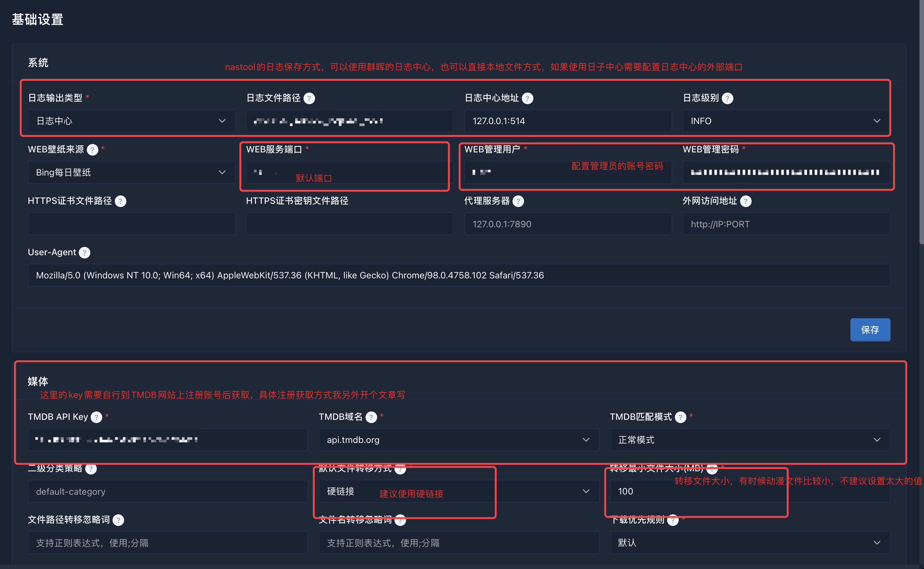Click help icon beside 日志文件路径
This screenshot has height=569, width=924.
(309, 98)
